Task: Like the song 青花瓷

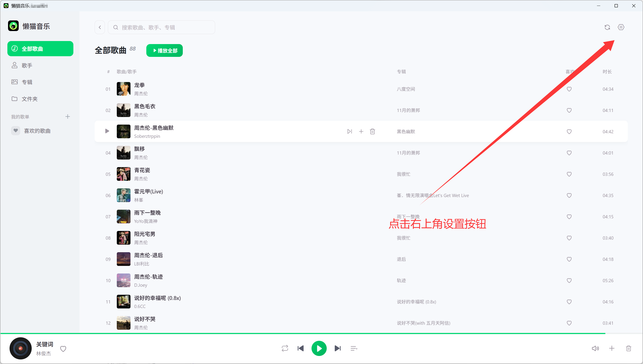Action: point(569,174)
